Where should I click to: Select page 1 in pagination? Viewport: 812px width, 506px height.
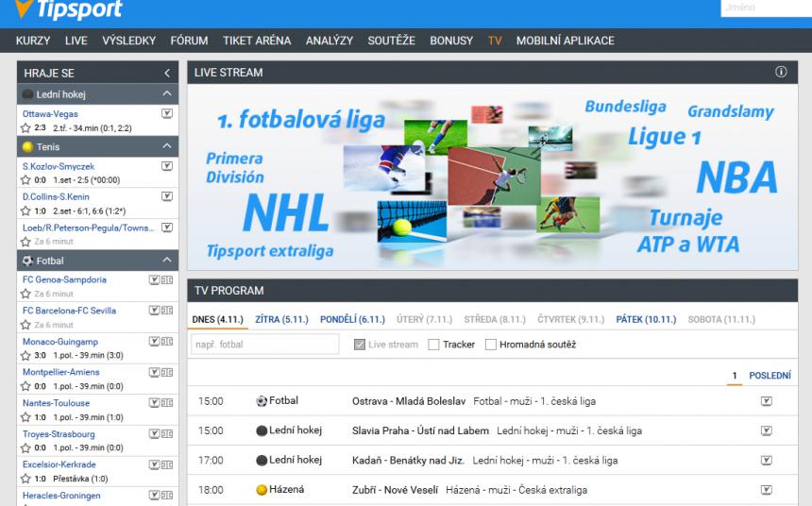(735, 376)
